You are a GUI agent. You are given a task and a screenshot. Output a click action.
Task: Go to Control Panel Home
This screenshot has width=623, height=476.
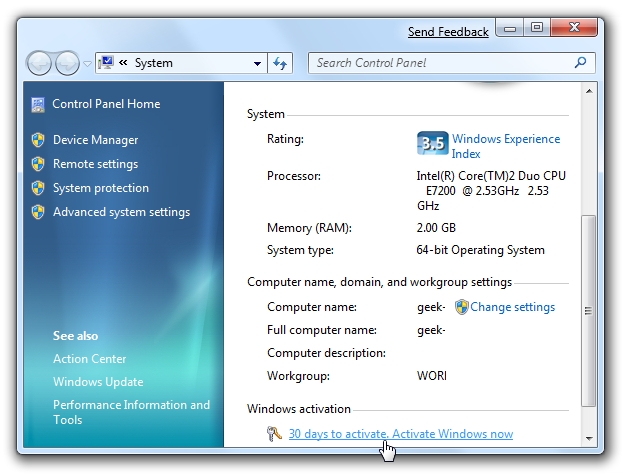click(106, 104)
